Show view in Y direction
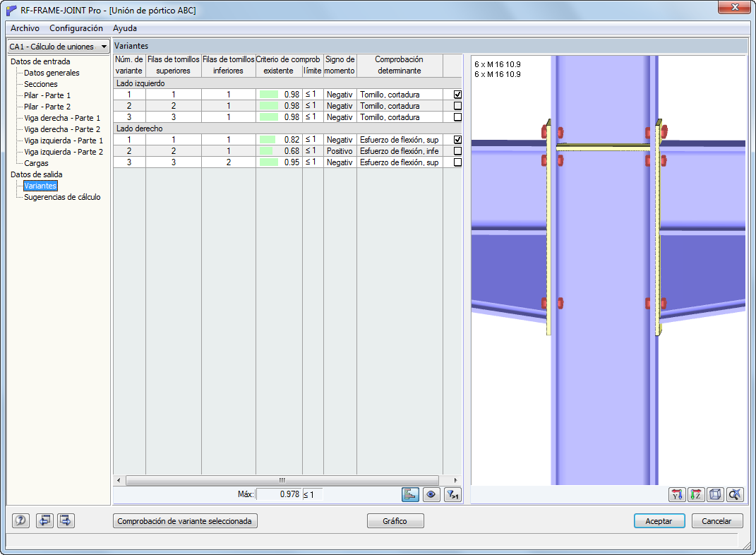Image resolution: width=756 pixels, height=555 pixels. [678, 494]
